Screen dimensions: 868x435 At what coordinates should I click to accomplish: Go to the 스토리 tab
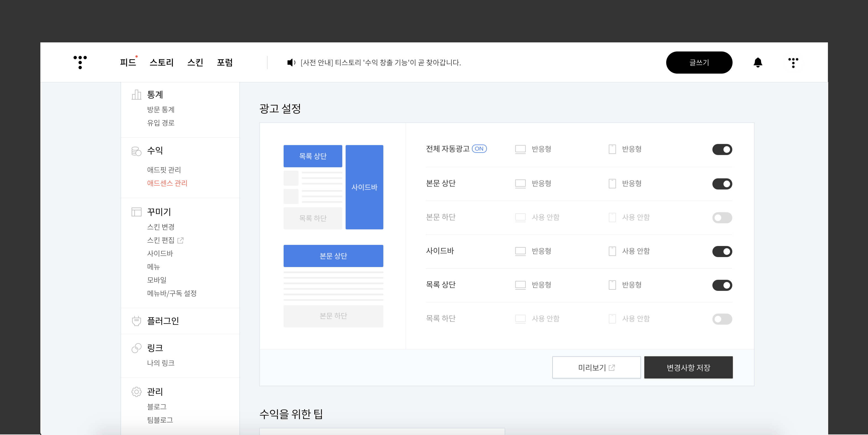[x=161, y=62]
